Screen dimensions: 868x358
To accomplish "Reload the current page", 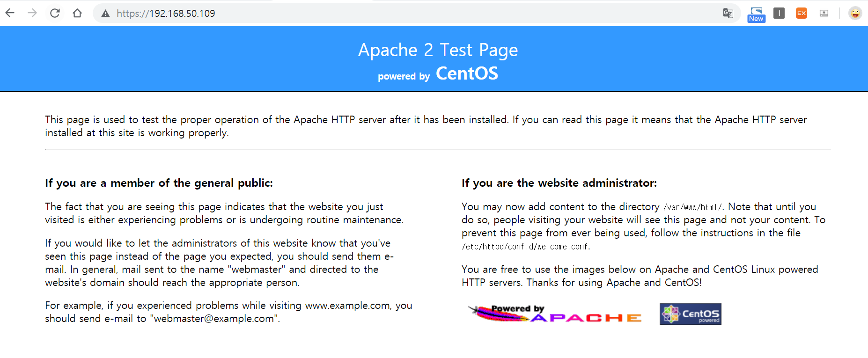I will (x=55, y=13).
